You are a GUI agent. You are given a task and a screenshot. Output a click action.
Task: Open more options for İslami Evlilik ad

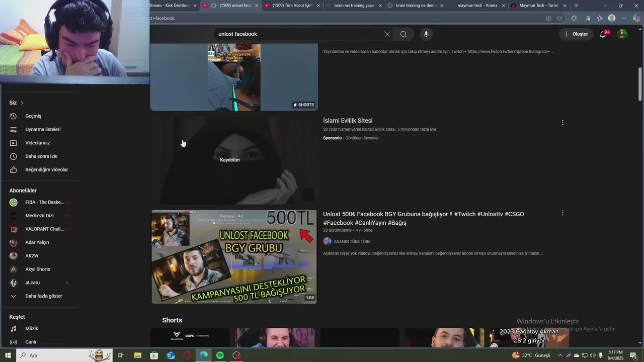tap(562, 122)
